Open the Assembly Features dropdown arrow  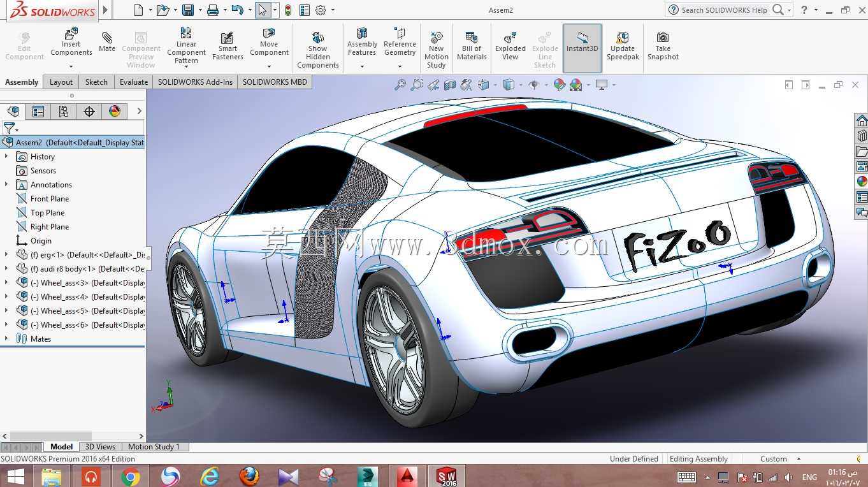(362, 66)
